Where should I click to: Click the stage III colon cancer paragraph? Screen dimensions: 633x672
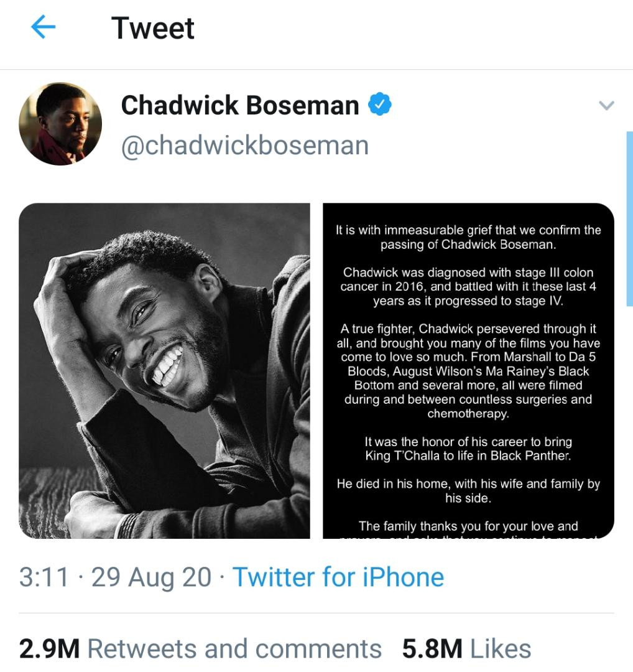click(x=468, y=287)
